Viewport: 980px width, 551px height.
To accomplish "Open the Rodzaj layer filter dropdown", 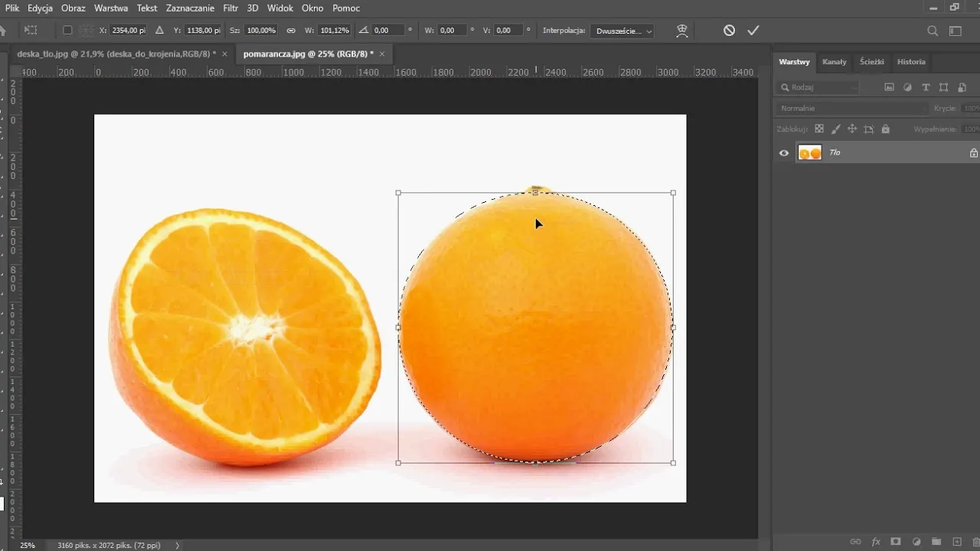I will coord(818,86).
